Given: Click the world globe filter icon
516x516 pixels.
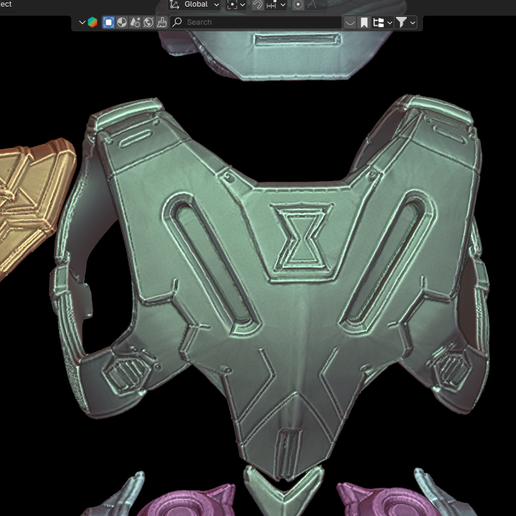Looking at the screenshot, I should (148, 22).
